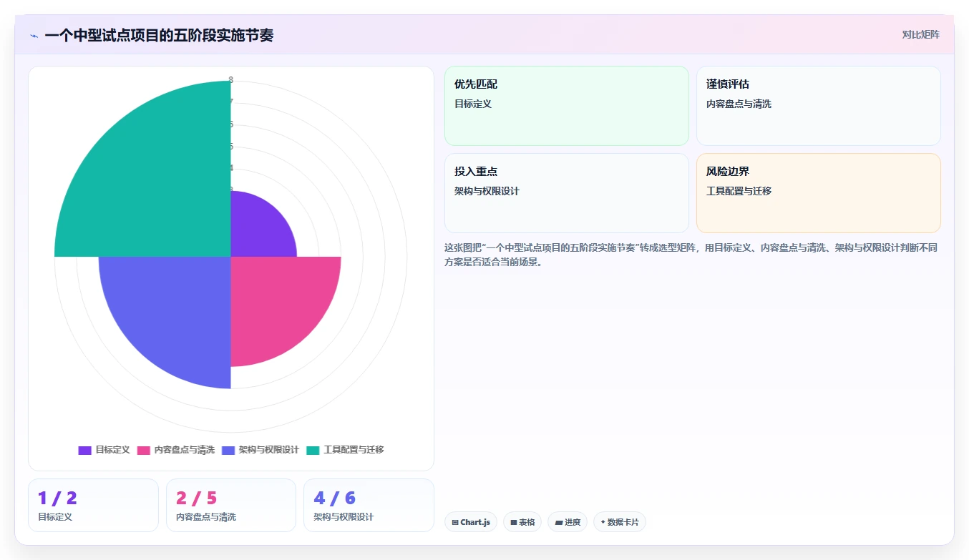Click the Chart.js tag chip

click(470, 522)
